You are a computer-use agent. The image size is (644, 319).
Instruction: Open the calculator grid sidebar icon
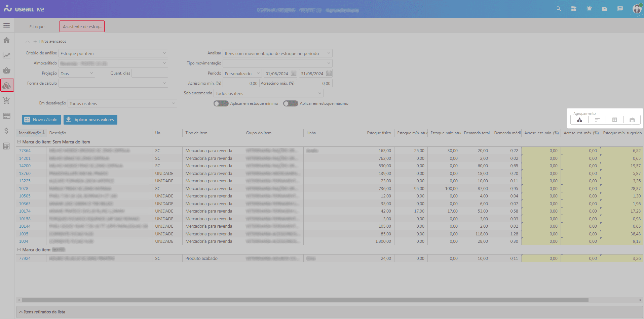point(7,146)
